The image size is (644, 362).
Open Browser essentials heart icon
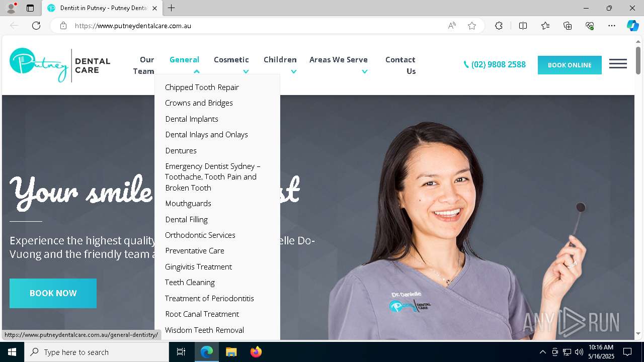(590, 26)
